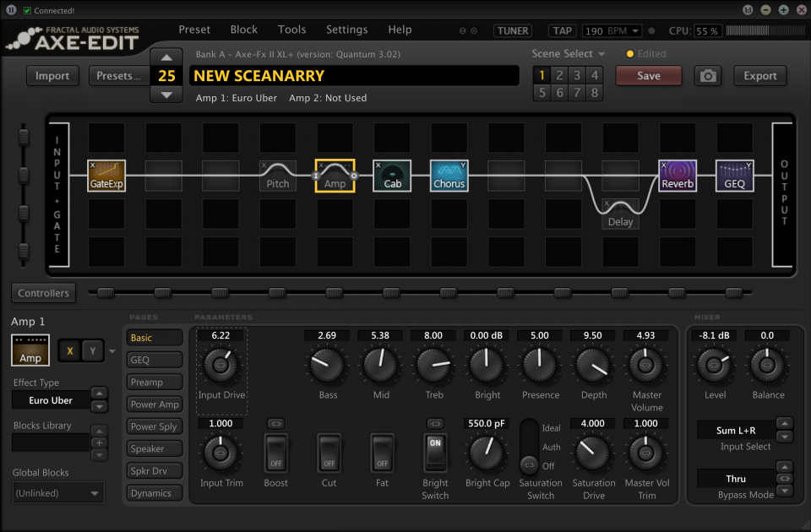The width and height of the screenshot is (811, 532).
Task: Open the Global Blocks Unlinked dropdown
Action: click(x=58, y=493)
